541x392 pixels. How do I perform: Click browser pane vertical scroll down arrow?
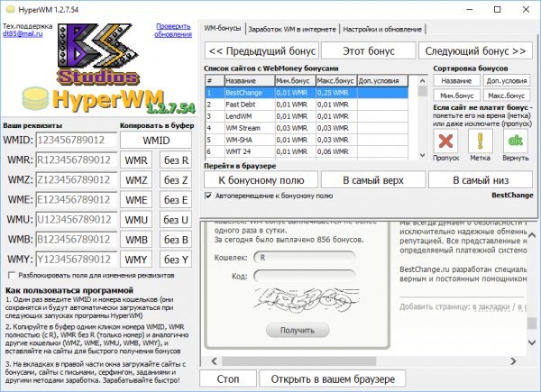(532, 342)
